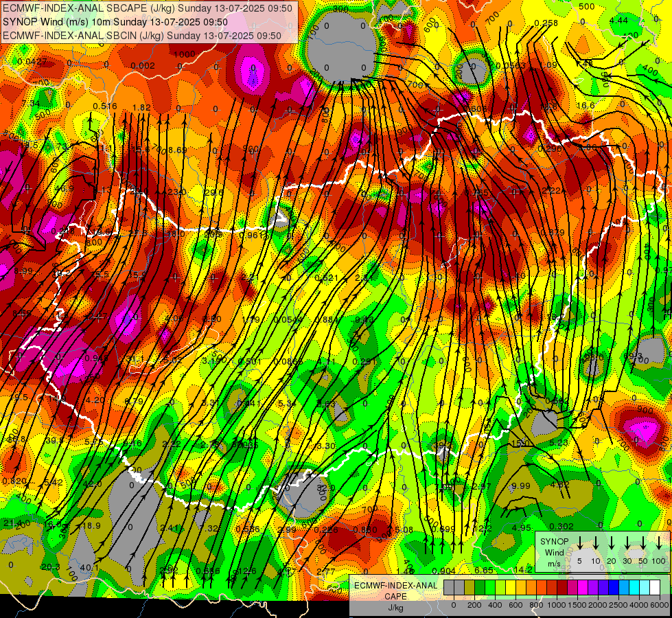Pick the olive swatch in the CAPE legend
Image resolution: width=672 pixels, height=618 pixels.
point(470,587)
